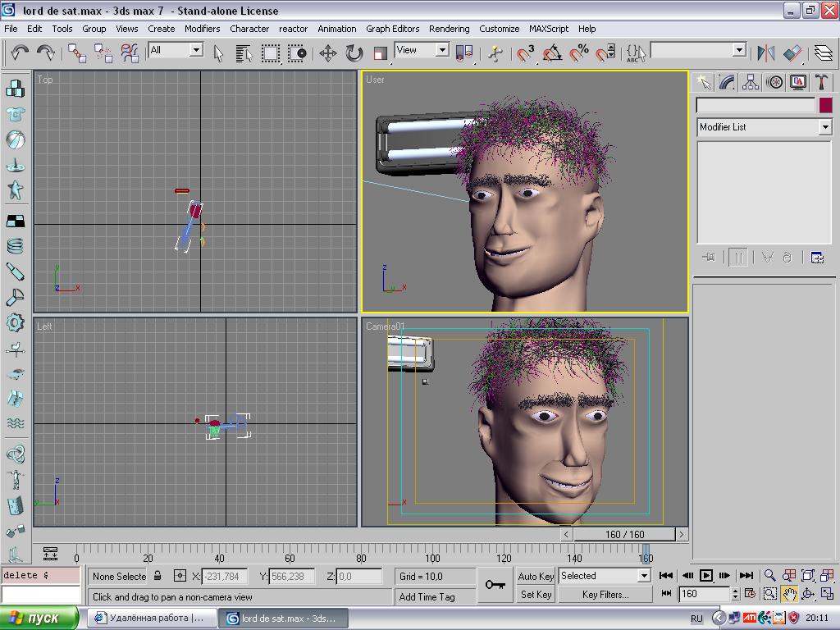Open the 'Selected' key target dropdown
840x630 pixels.
tap(644, 576)
